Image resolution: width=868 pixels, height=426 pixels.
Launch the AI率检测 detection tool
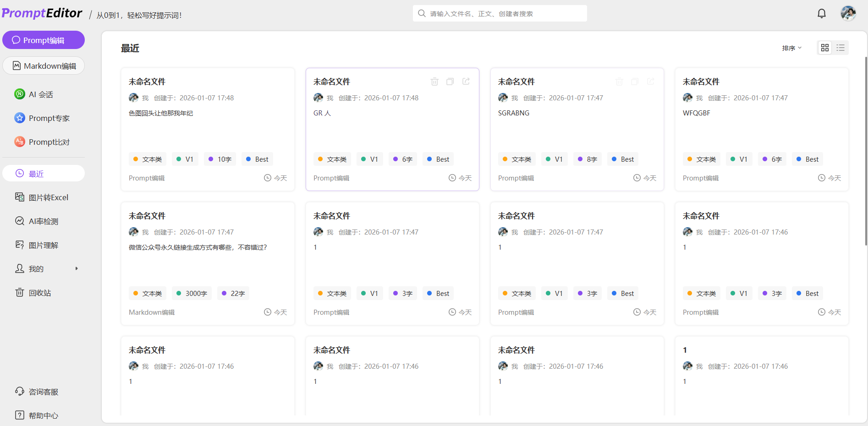(x=44, y=221)
